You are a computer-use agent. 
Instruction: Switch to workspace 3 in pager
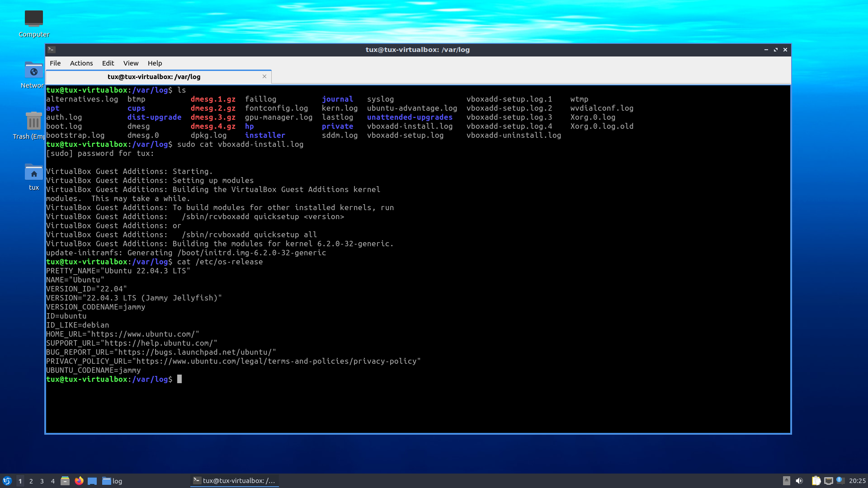tap(42, 481)
